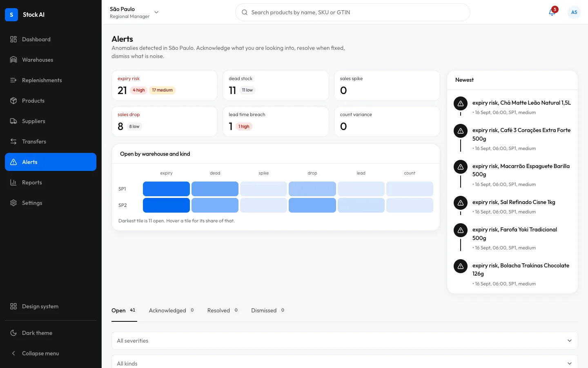
Task: Switch to the Acknowledged tab
Action: 171,310
